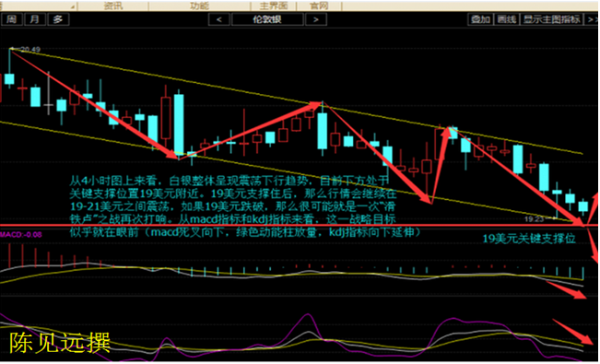
Task: Click the 画线 draw line button
Action: coord(507,19)
